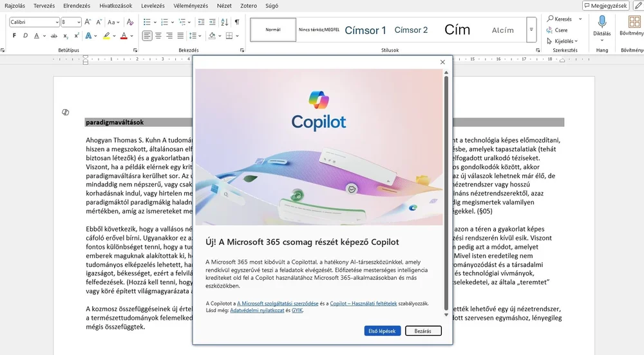Justify the paragraph text

pyautogui.click(x=180, y=35)
